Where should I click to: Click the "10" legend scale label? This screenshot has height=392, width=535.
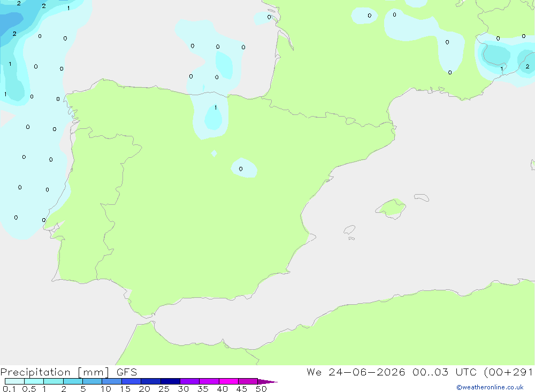tap(106, 389)
